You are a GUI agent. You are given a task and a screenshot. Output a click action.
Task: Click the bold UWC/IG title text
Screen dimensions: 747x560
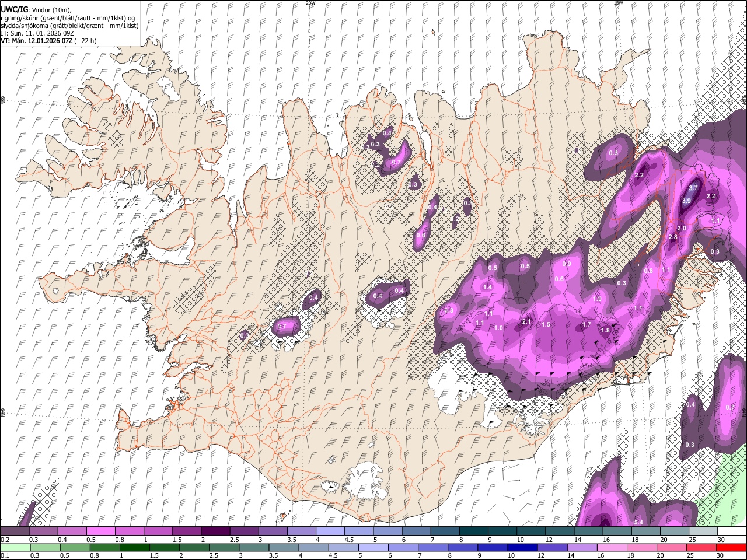[x=13, y=10]
